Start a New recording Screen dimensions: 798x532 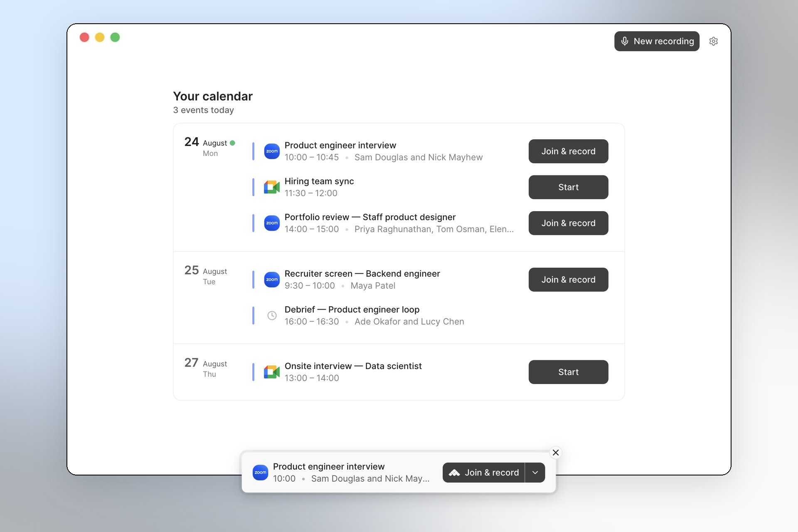click(657, 41)
